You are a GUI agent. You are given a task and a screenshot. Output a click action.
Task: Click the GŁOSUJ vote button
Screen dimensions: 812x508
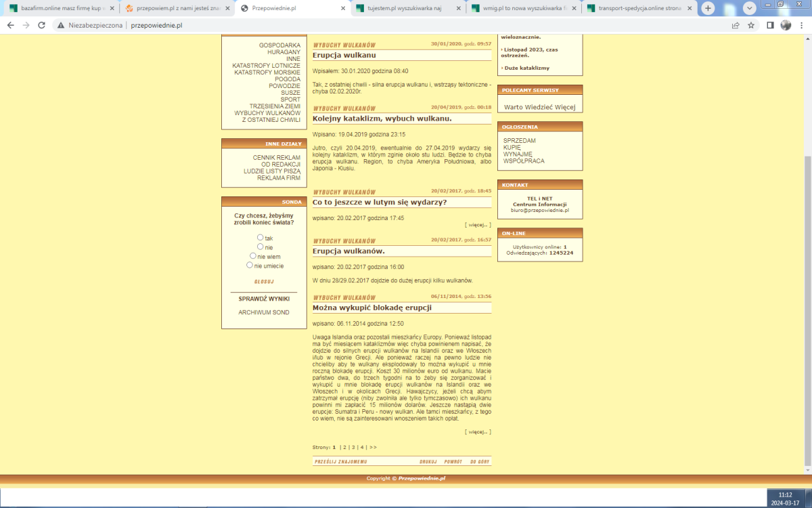(264, 281)
